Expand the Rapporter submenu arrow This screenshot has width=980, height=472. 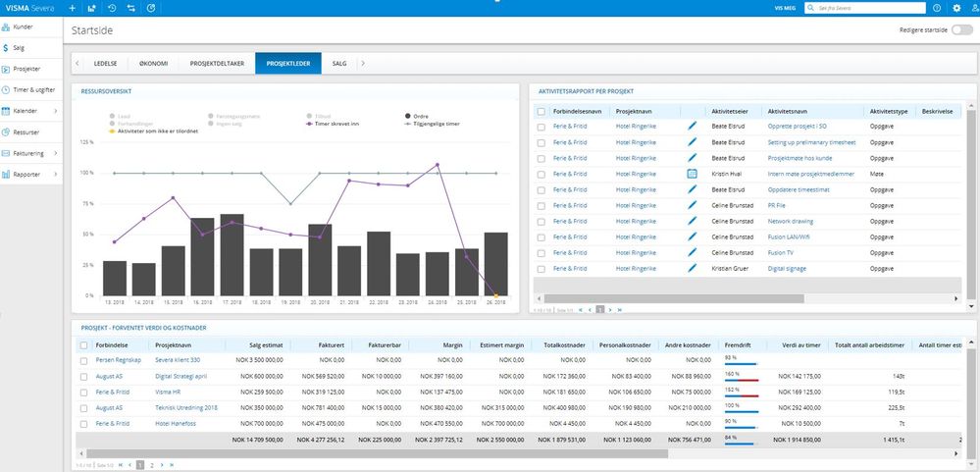(x=56, y=175)
